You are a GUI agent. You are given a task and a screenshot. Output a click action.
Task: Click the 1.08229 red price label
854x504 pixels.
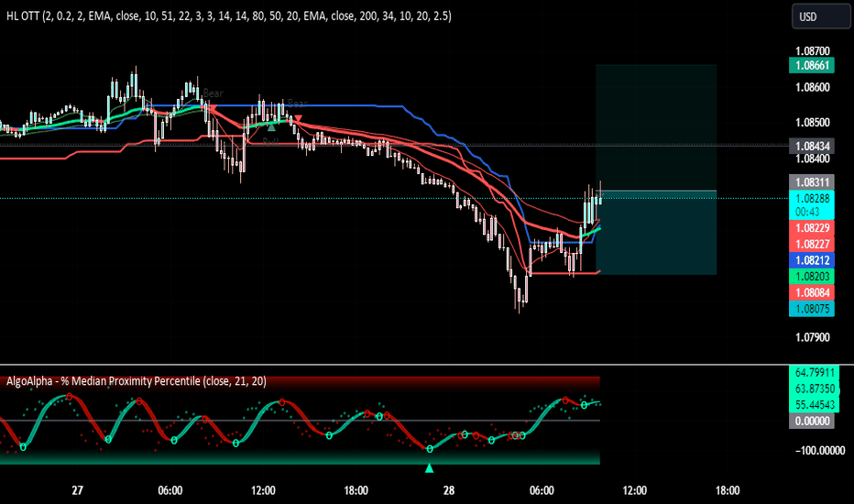point(812,228)
